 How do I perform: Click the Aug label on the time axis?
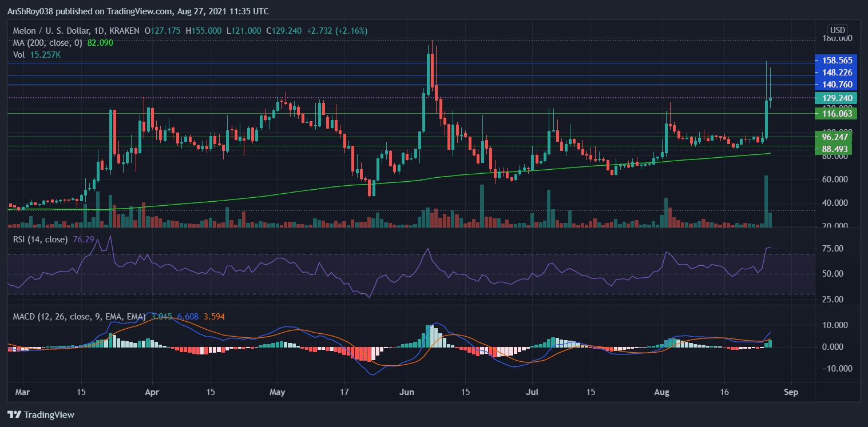661,393
